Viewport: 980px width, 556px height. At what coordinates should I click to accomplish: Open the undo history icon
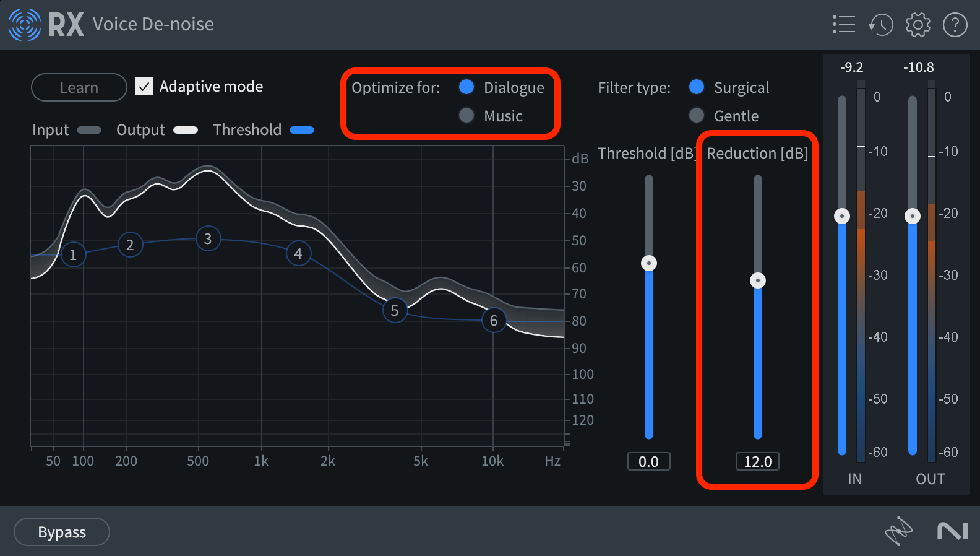pyautogui.click(x=880, y=25)
